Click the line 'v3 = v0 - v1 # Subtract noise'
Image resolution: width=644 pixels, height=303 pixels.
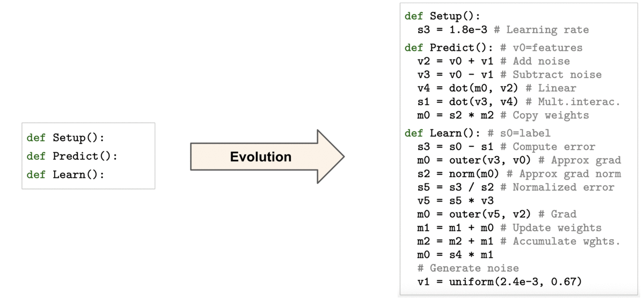click(509, 75)
